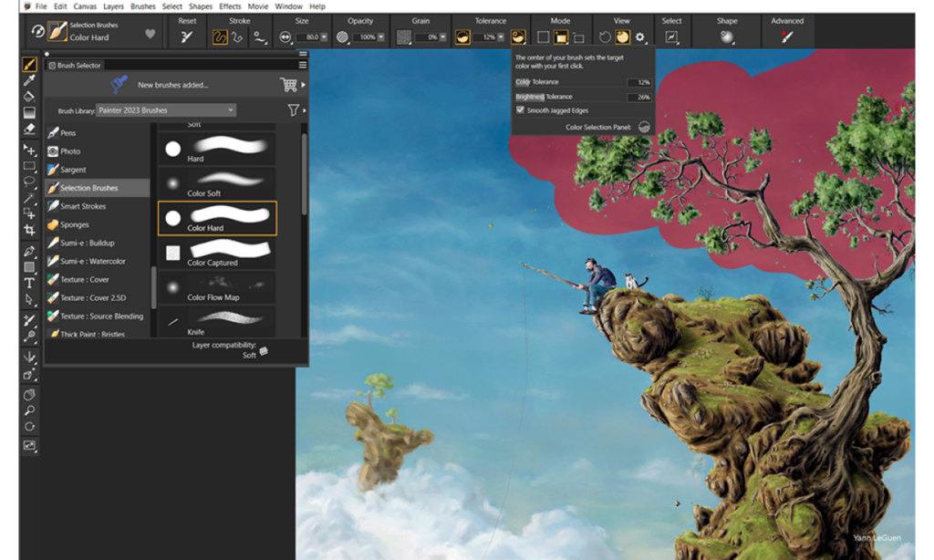Open the Size value dropdown arrow
Screen dimensions: 934x560
click(x=324, y=36)
